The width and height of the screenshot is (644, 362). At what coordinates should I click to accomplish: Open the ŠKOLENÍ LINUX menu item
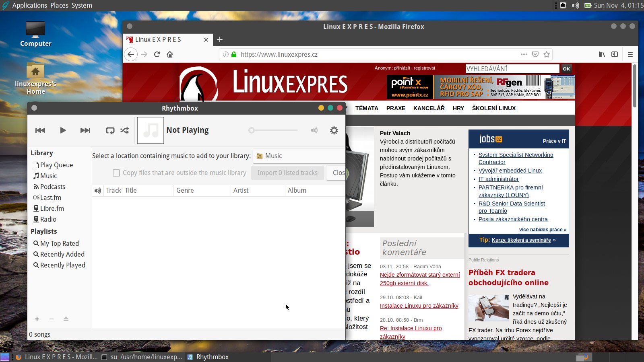[494, 108]
